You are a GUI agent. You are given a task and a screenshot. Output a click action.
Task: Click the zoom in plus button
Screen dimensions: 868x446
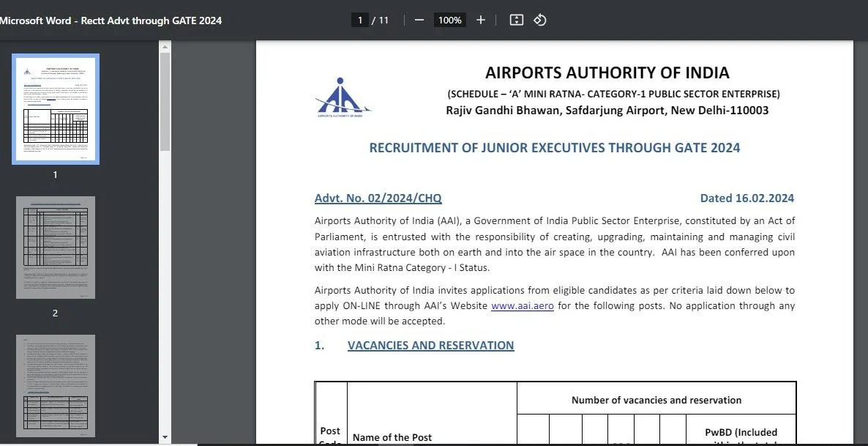coord(480,20)
